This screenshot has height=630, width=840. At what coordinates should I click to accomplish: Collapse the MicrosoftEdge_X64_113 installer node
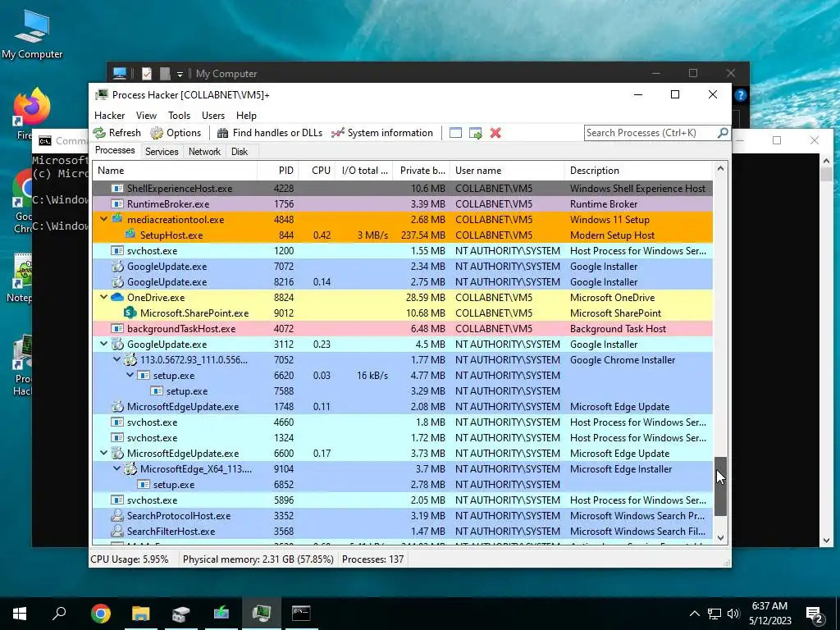pyautogui.click(x=116, y=468)
